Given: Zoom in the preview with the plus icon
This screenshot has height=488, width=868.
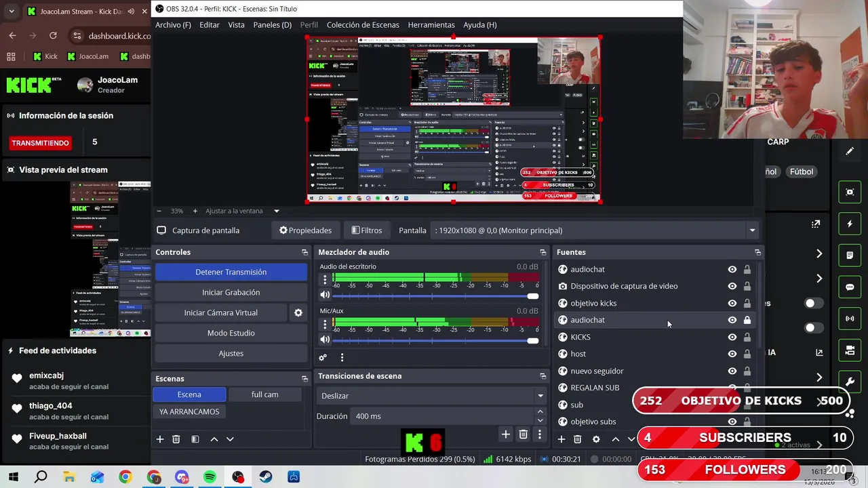Looking at the screenshot, I should point(195,211).
